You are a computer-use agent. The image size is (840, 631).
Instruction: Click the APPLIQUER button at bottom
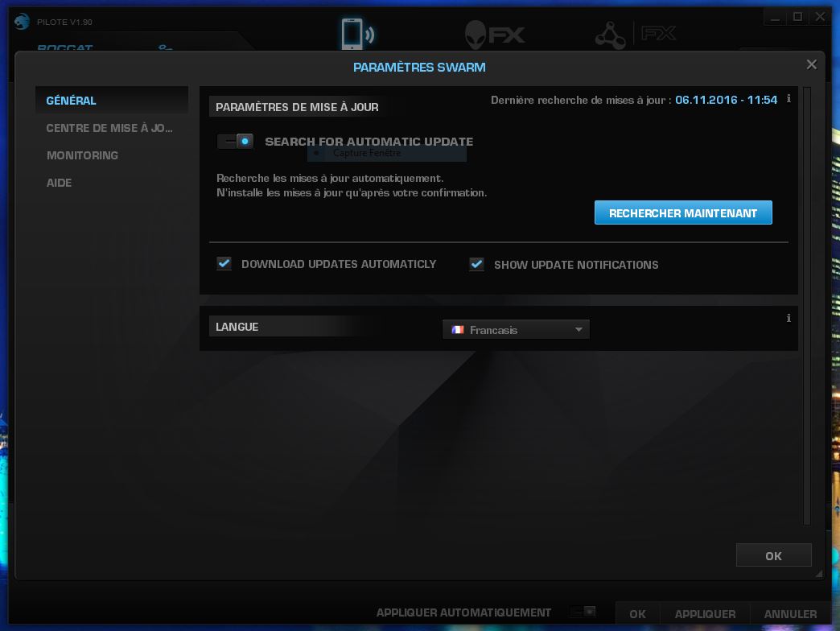(x=704, y=613)
